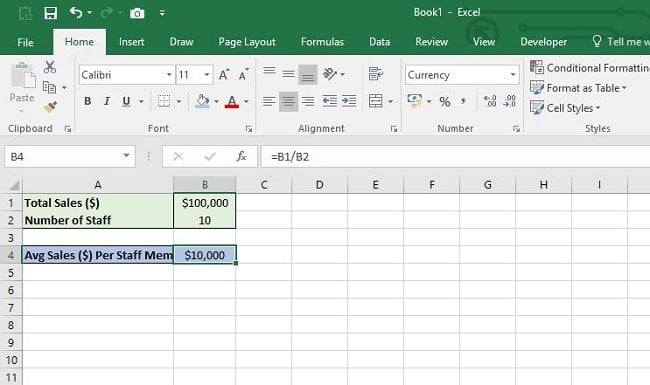Switch to the Data tab

[379, 42]
